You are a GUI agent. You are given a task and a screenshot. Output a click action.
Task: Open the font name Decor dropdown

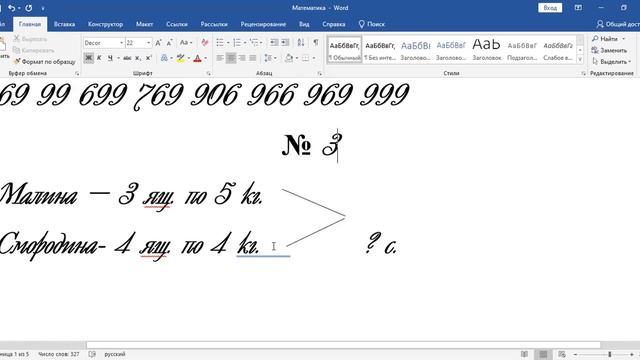tap(121, 43)
